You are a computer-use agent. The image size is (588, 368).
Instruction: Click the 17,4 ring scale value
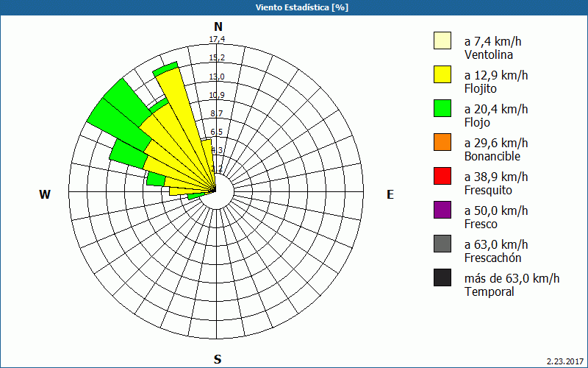coord(217,39)
